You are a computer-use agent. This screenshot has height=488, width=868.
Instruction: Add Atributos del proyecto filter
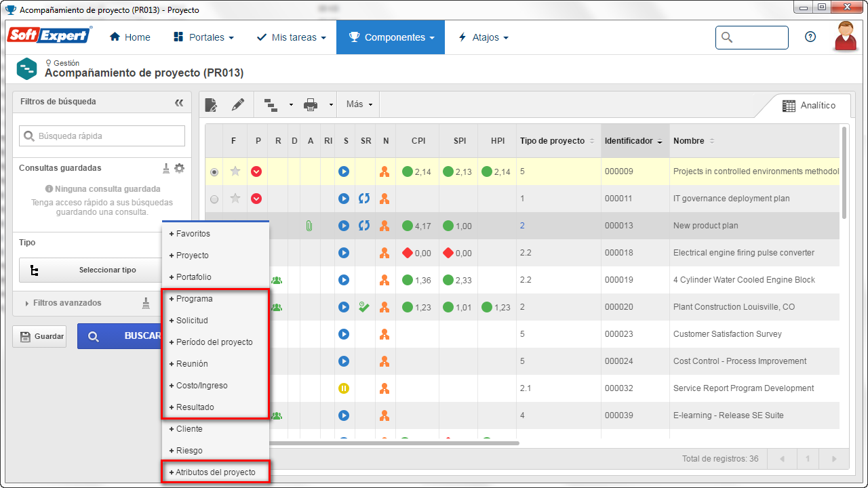[215, 472]
